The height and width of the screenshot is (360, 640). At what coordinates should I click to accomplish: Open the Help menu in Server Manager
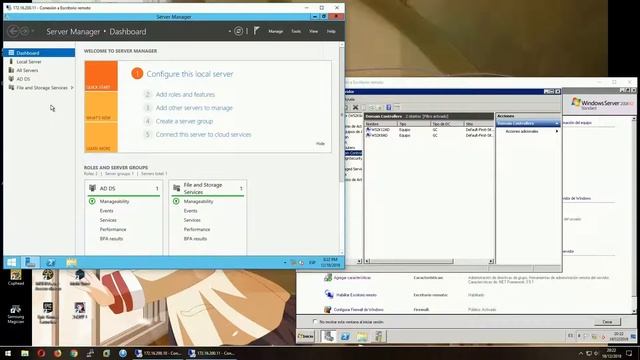331,31
